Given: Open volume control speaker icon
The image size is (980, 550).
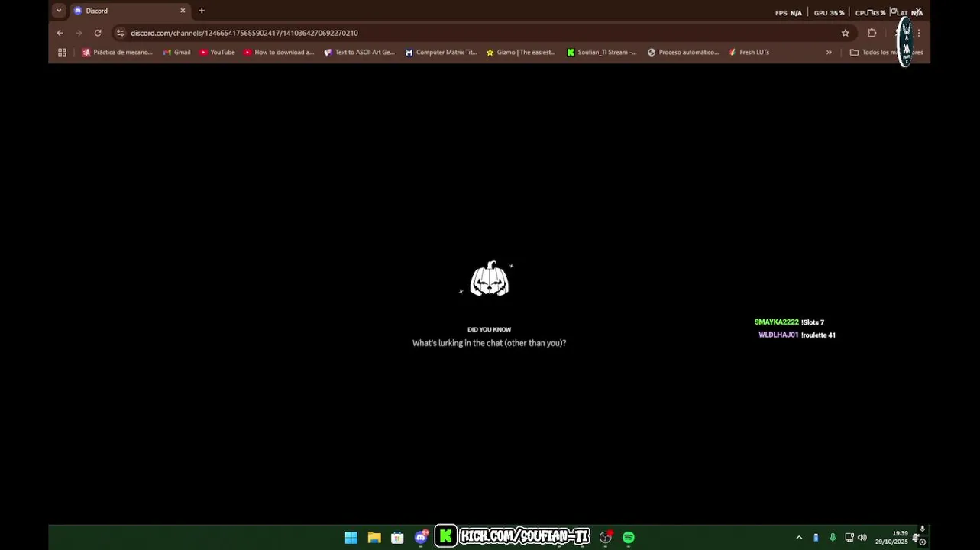Looking at the screenshot, I should click(x=862, y=538).
